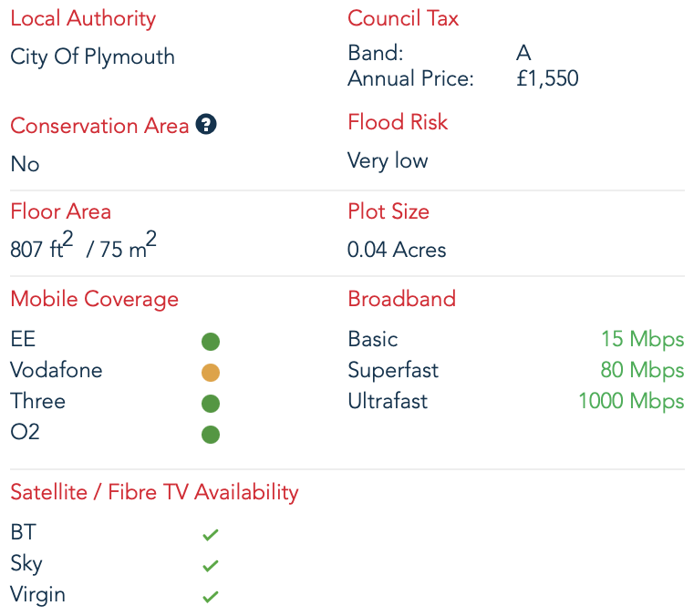Click the green O2 coverage dot
Viewport: 694px width, 616px height.
point(211,435)
